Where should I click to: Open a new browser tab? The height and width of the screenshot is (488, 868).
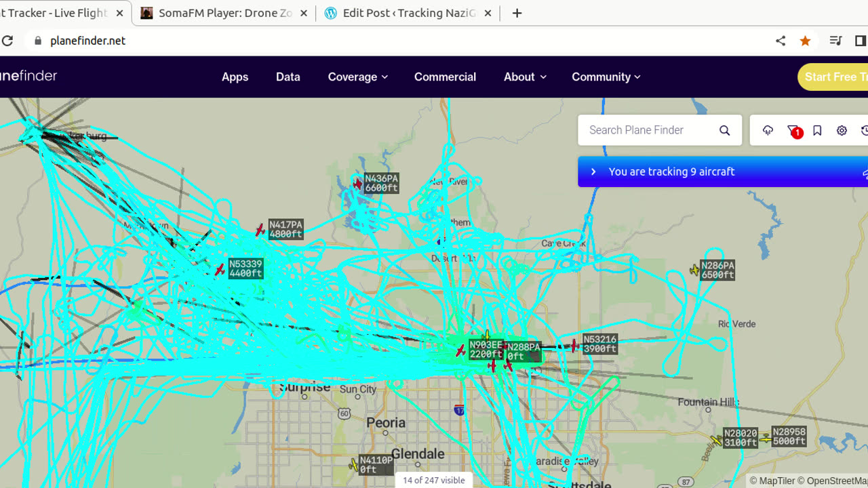(x=517, y=13)
